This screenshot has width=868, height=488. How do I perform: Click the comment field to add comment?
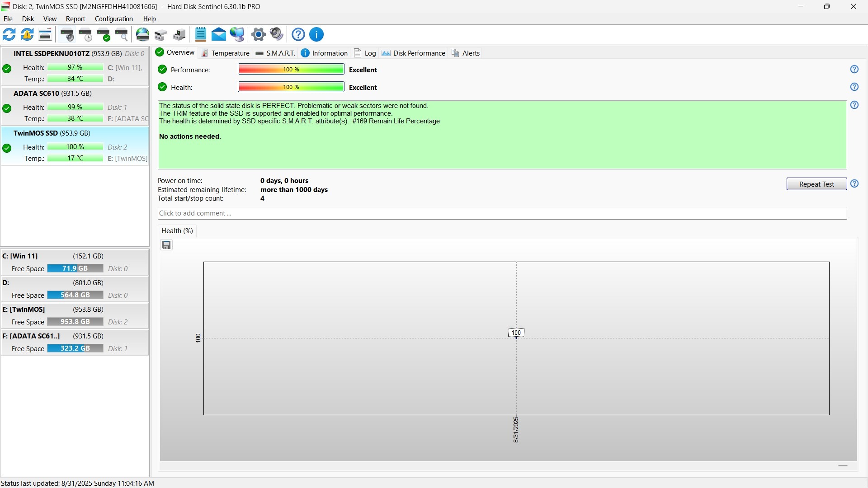[502, 213]
